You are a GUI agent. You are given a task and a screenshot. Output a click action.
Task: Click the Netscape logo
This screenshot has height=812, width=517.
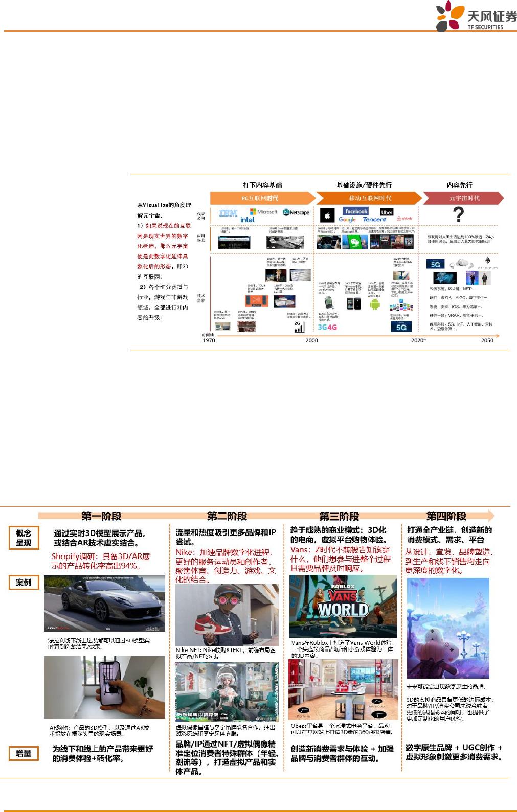point(297,212)
